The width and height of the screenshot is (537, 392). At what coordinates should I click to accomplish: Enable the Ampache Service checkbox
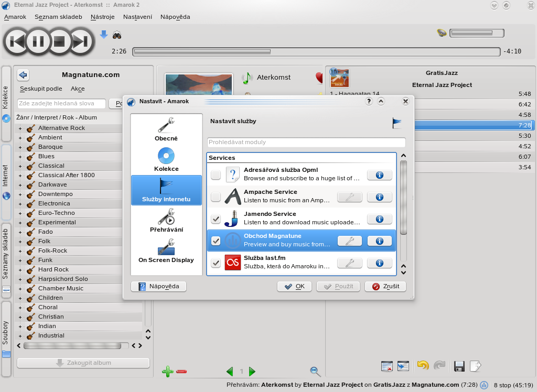216,197
